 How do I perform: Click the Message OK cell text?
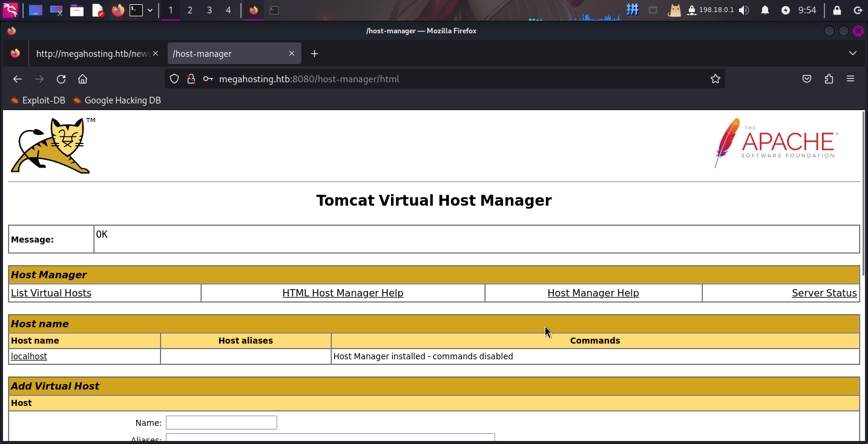pyautogui.click(x=102, y=235)
